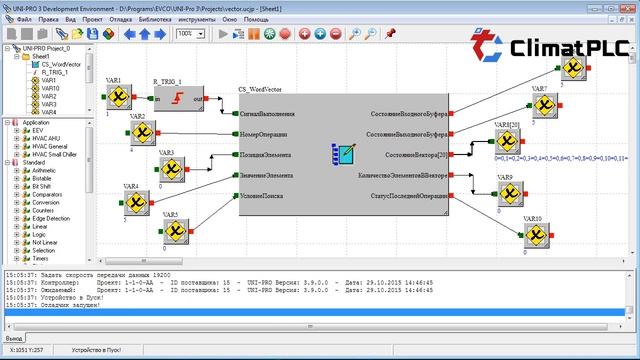The height and width of the screenshot is (360, 640).
Task: Navigate back with the blue left arrow
Action: (129, 34)
